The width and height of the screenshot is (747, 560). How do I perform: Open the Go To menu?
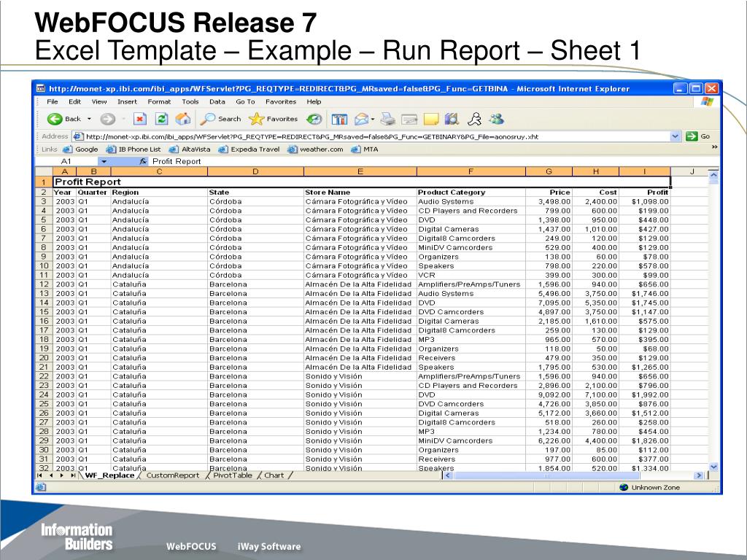(245, 101)
